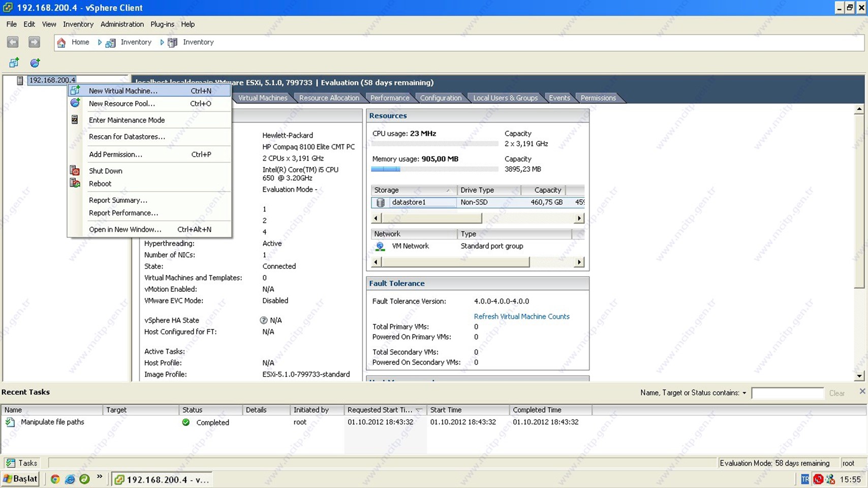Image resolution: width=868 pixels, height=488 pixels.
Task: Click Recent Tasks filter input field
Action: (787, 393)
